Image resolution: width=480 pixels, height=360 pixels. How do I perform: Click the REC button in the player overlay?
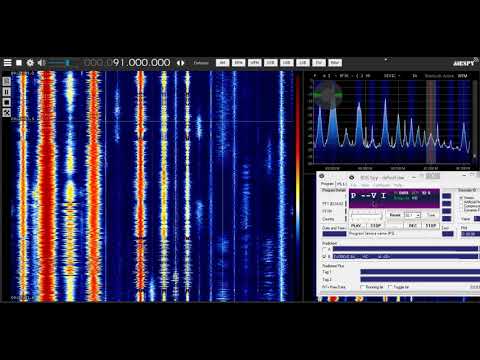tap(412, 226)
